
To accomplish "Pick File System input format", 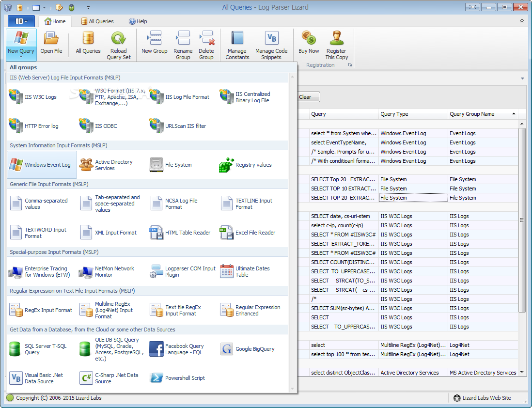I will point(182,165).
